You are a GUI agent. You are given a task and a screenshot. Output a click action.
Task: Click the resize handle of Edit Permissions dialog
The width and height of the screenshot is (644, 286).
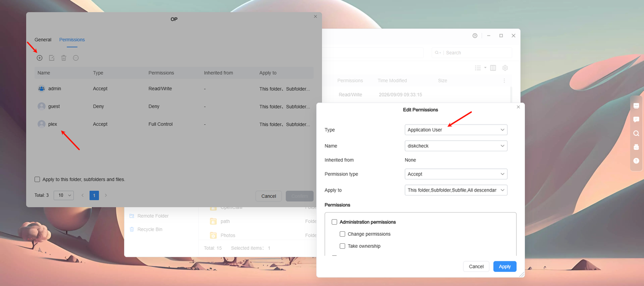[x=522, y=274]
